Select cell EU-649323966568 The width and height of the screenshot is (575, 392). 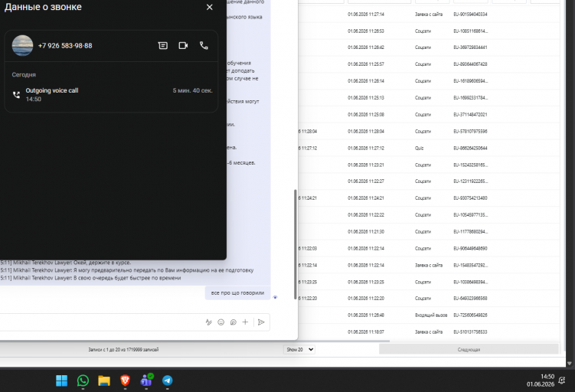(x=470, y=298)
